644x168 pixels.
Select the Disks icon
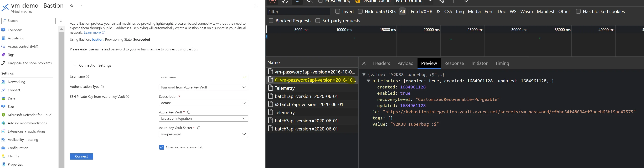[3, 98]
